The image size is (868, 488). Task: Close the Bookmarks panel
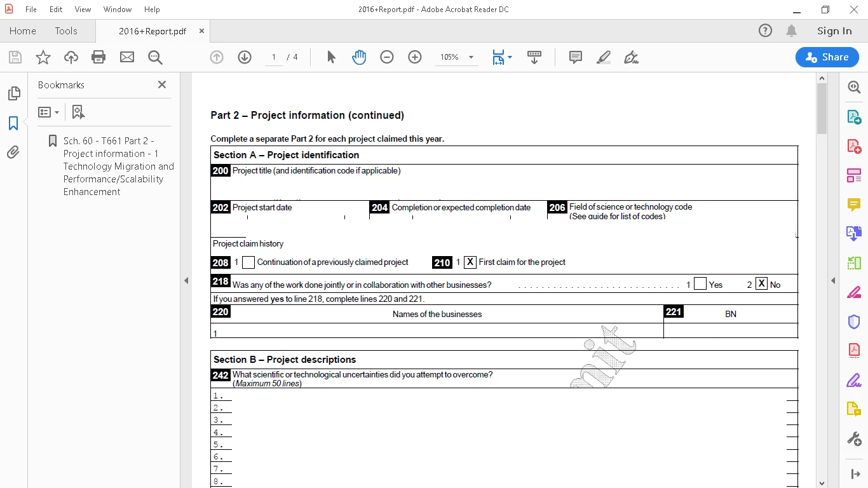point(162,85)
